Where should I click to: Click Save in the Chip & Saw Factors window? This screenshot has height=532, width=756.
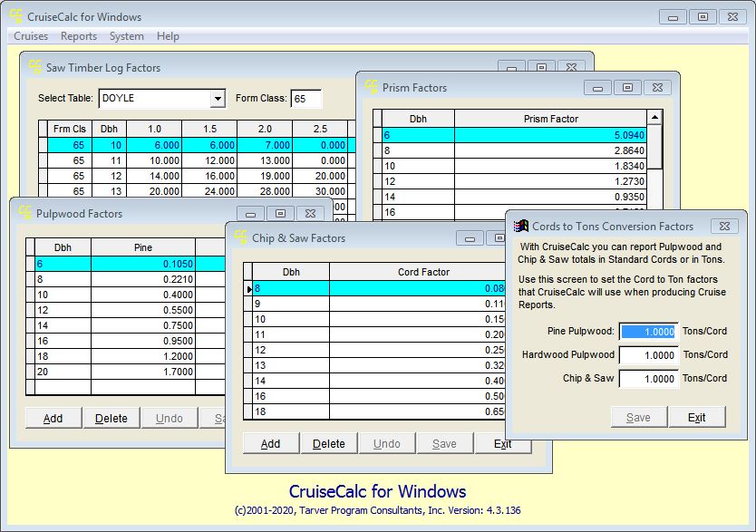(x=444, y=443)
